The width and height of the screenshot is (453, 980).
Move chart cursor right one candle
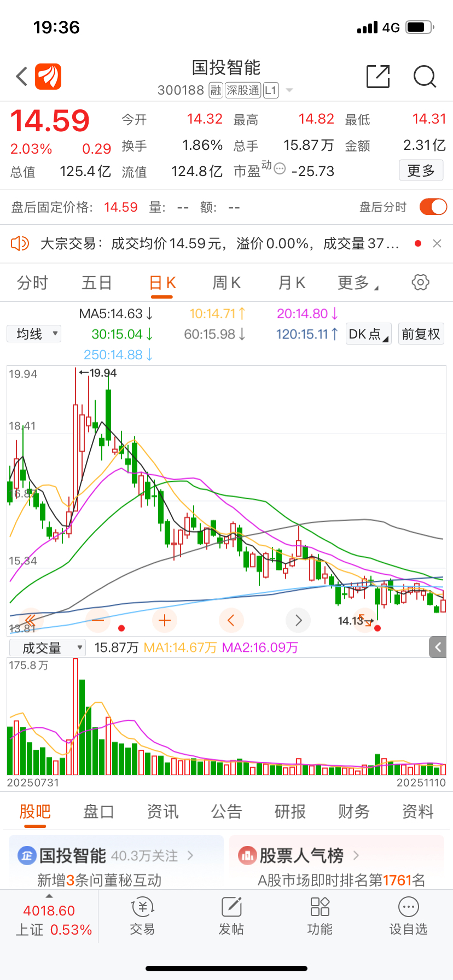[x=298, y=620]
